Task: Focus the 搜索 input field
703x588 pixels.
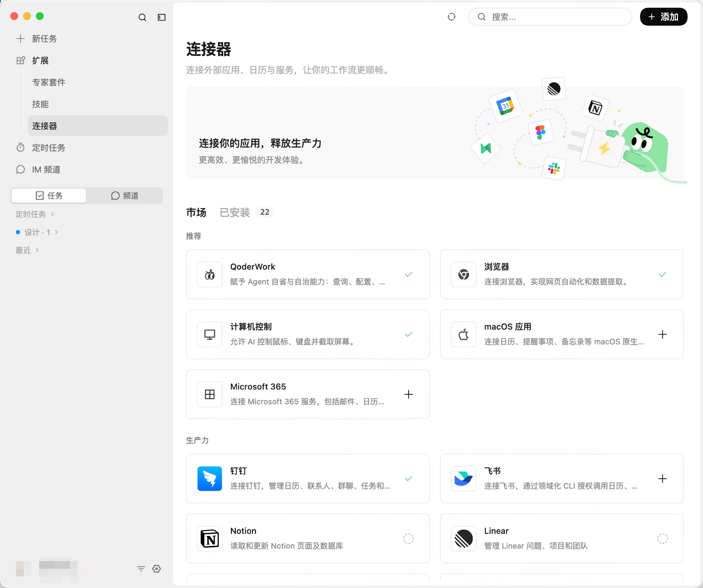Action: (550, 17)
